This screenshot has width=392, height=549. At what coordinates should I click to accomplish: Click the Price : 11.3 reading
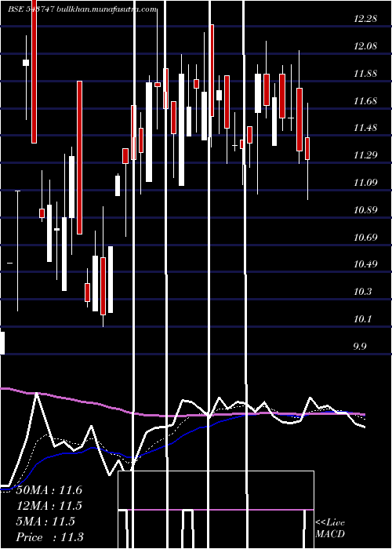pyautogui.click(x=49, y=537)
